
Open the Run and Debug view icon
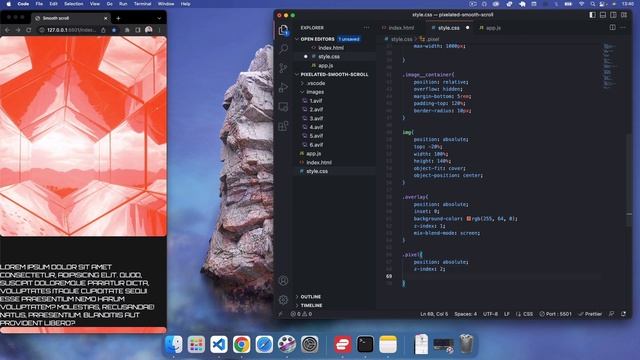click(283, 87)
